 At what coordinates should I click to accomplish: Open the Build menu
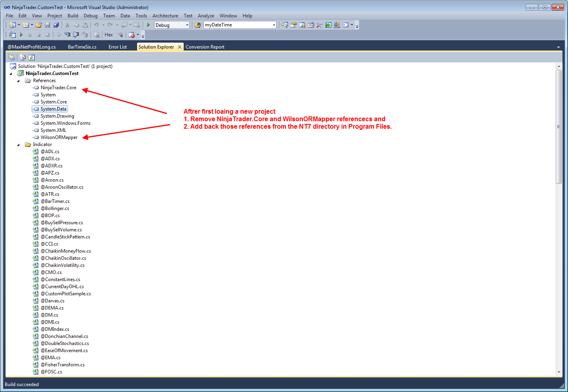tap(73, 16)
